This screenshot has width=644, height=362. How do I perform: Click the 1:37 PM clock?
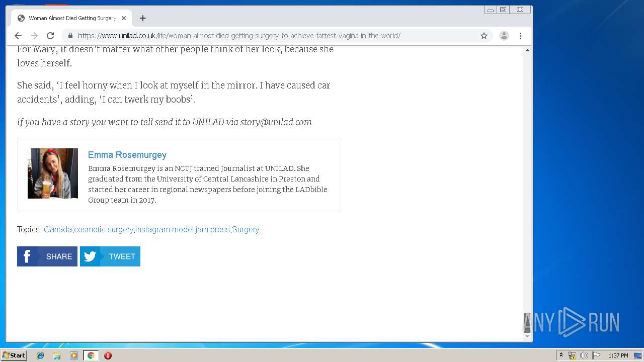pos(618,355)
